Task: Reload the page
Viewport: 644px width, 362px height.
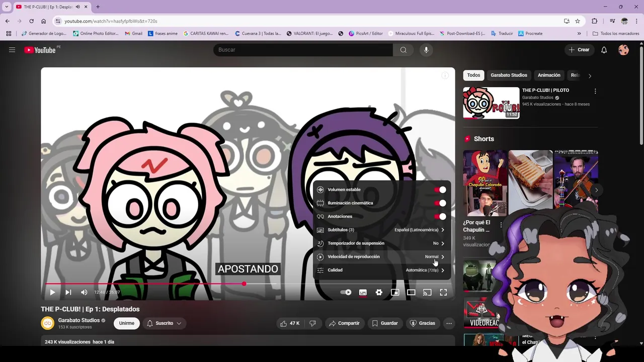Action: pyautogui.click(x=31, y=21)
